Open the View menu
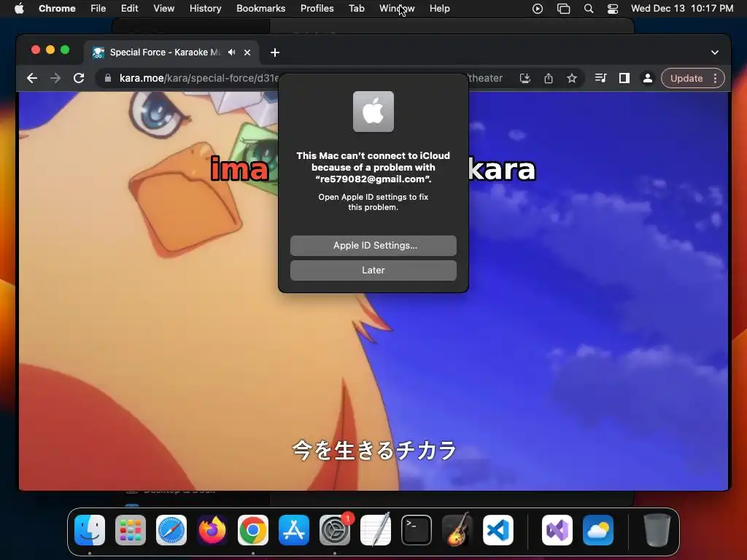The width and height of the screenshot is (747, 560). click(163, 9)
